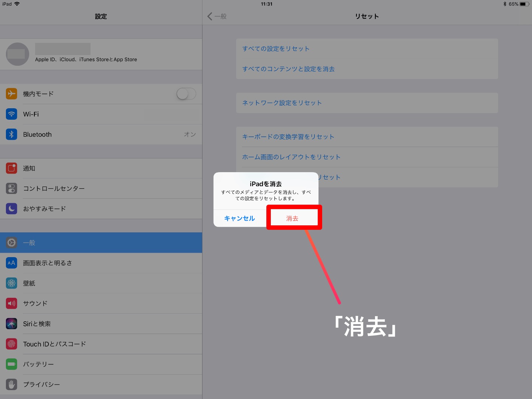Toggle the 機内モード switch
The image size is (532, 399).
click(x=186, y=94)
